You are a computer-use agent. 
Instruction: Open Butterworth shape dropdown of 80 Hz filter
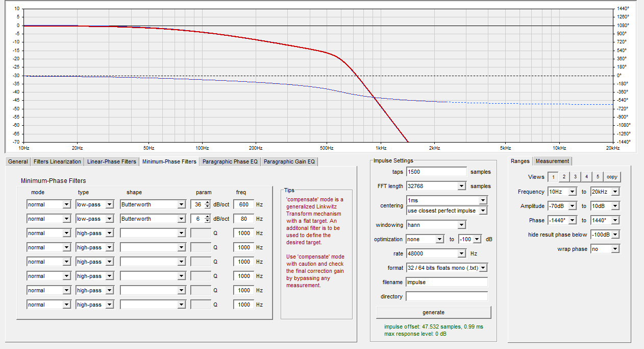(153, 219)
